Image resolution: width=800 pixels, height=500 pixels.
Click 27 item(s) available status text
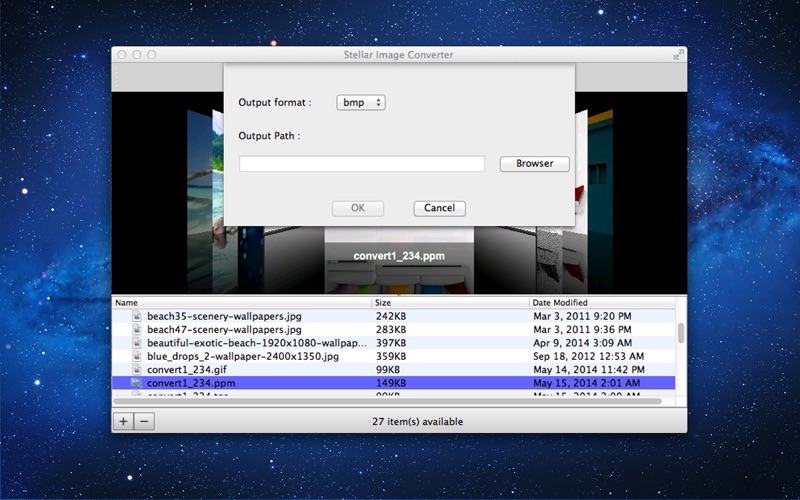tap(417, 421)
